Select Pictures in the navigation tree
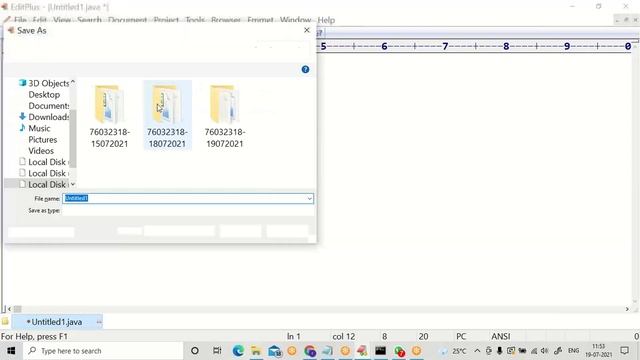This screenshot has width=640, height=360. tap(42, 140)
